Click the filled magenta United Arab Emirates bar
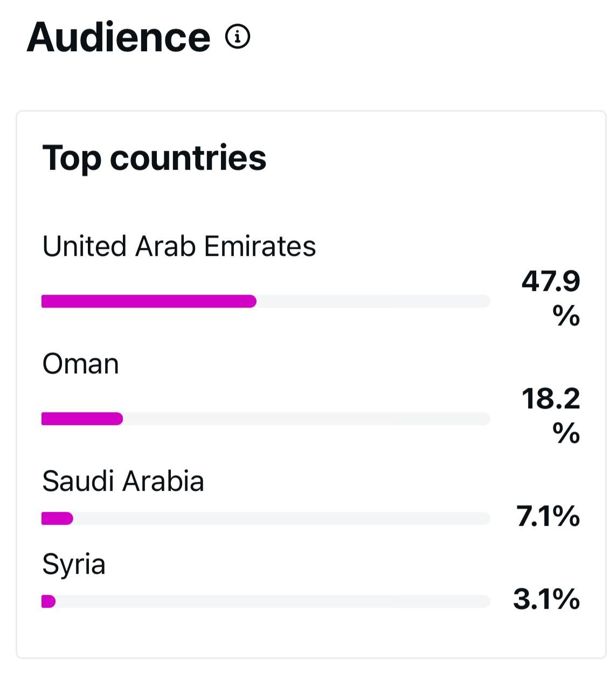 (149, 301)
